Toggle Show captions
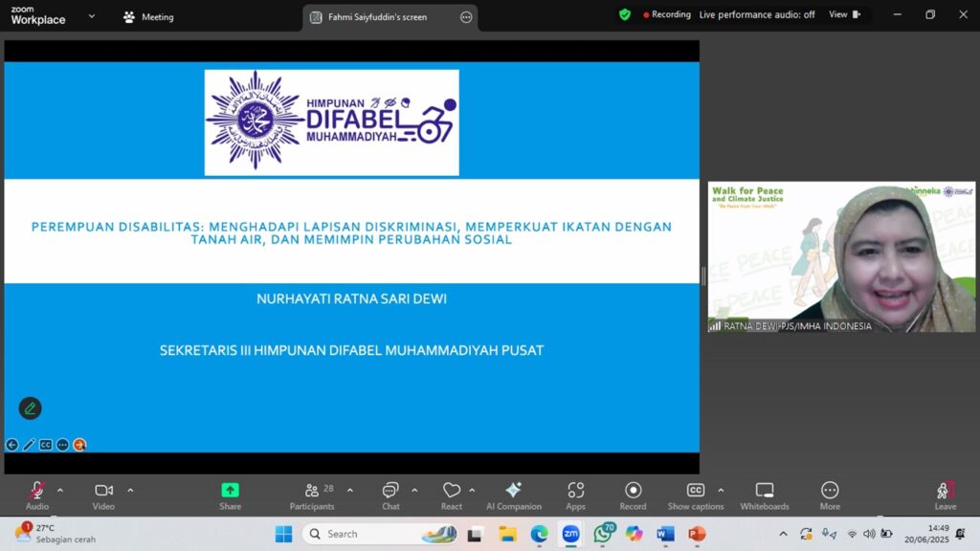 point(696,496)
